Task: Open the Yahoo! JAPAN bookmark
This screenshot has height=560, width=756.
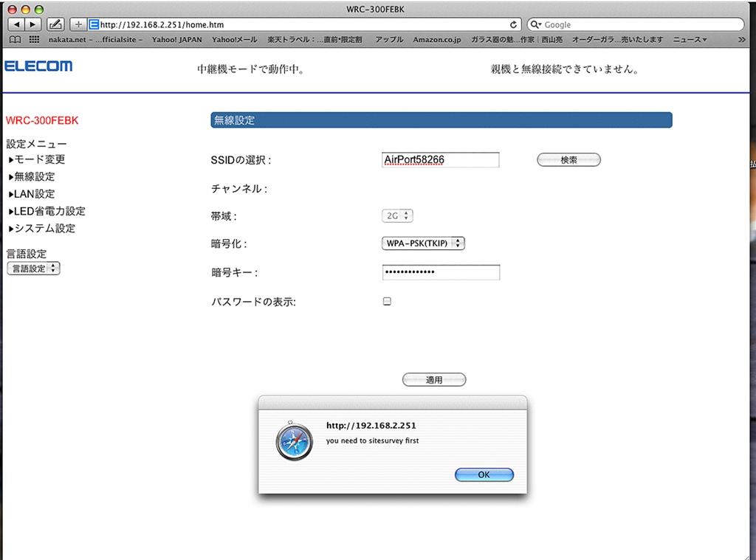Action: pos(177,40)
